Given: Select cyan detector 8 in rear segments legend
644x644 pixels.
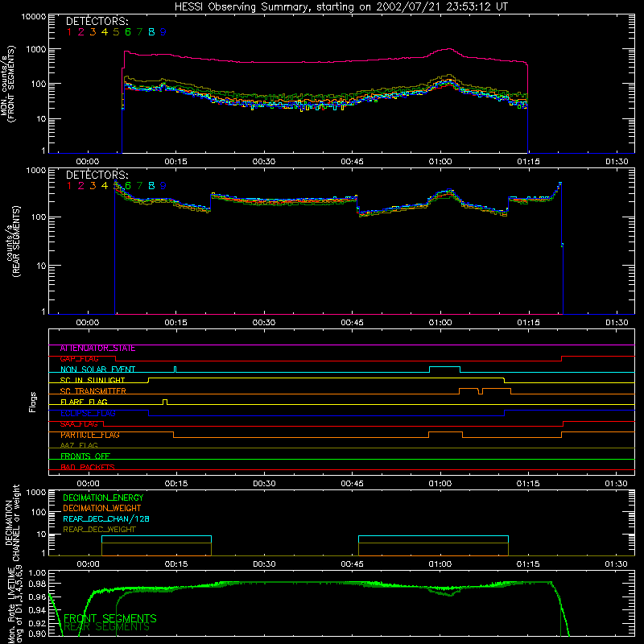Looking at the screenshot, I should tap(151, 186).
